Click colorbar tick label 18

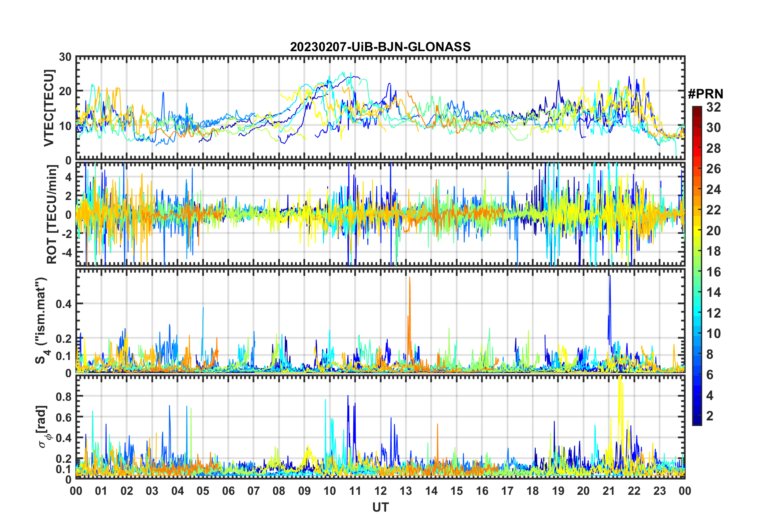tap(713, 251)
